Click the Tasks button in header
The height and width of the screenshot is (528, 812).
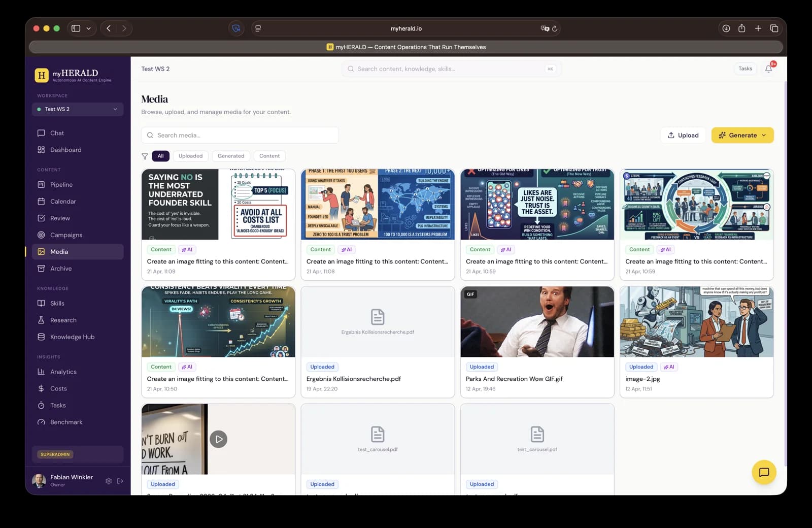pos(745,69)
